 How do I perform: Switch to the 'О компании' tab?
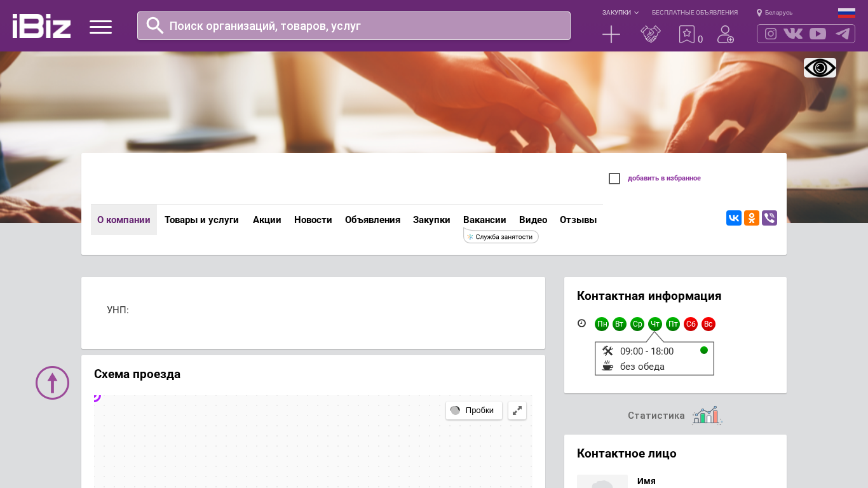coord(124,220)
